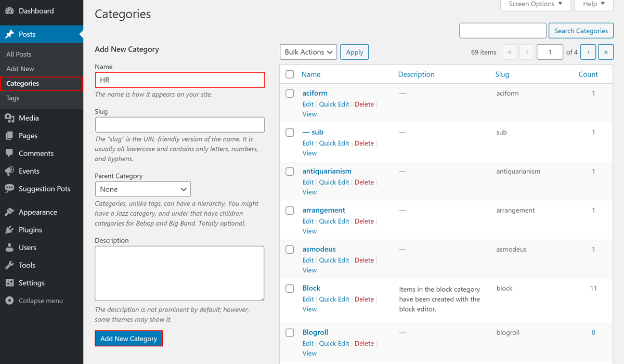Go to next page of categories
The width and height of the screenshot is (624, 364).
click(588, 52)
